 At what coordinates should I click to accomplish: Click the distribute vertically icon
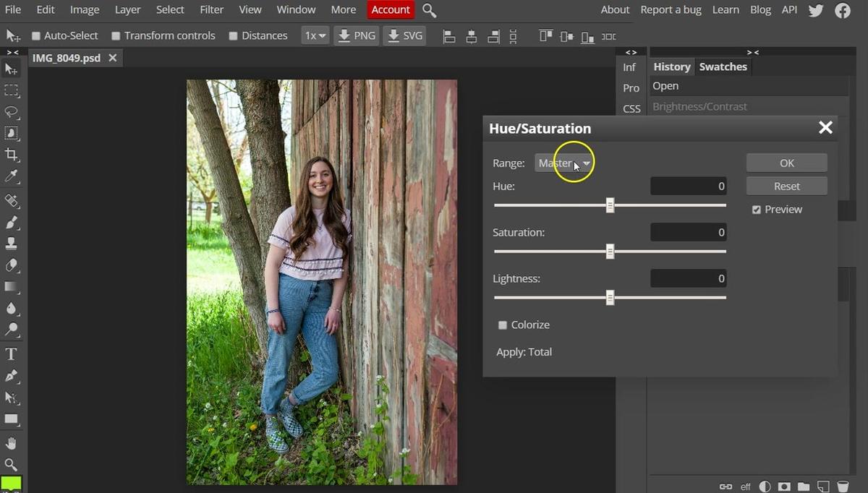(x=514, y=36)
